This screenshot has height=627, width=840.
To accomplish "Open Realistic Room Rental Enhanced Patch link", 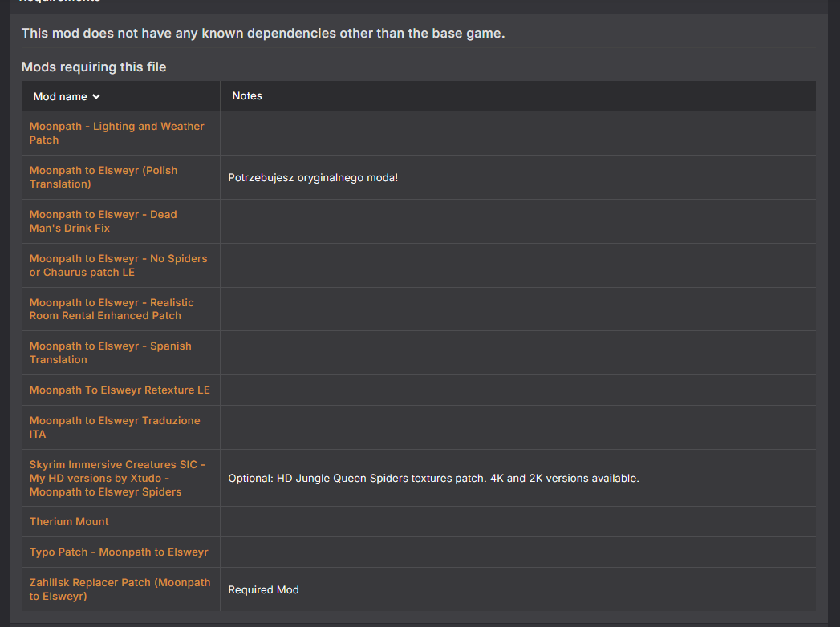I will tap(112, 309).
